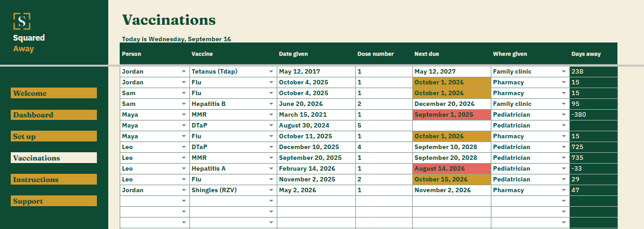Open Where given dropdown for Shingles row

pyautogui.click(x=564, y=190)
